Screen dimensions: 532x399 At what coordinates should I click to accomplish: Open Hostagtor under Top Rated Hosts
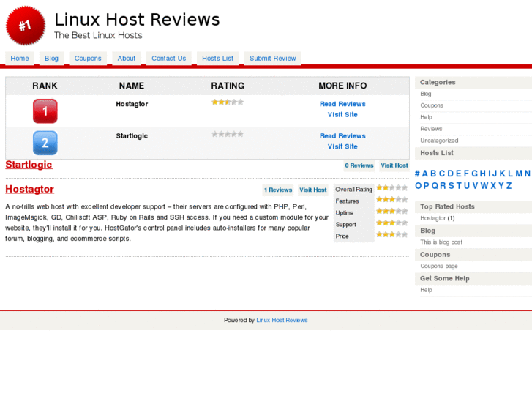(x=433, y=218)
